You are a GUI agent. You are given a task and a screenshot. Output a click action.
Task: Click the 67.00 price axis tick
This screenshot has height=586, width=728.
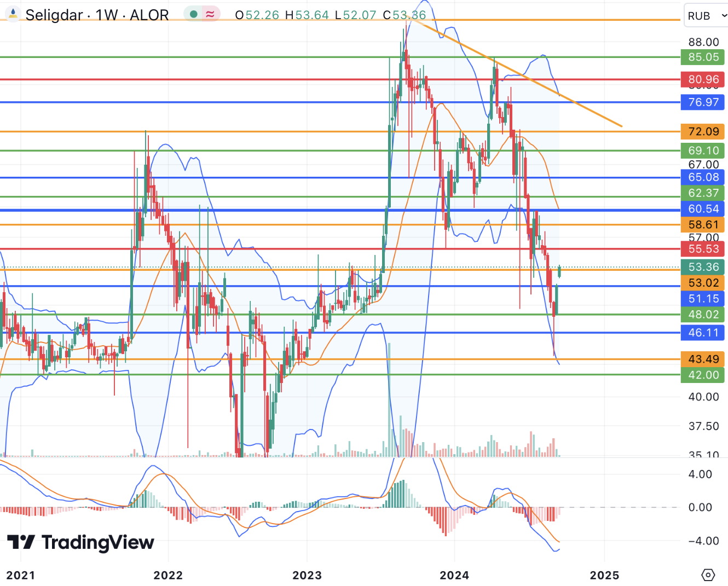(703, 165)
